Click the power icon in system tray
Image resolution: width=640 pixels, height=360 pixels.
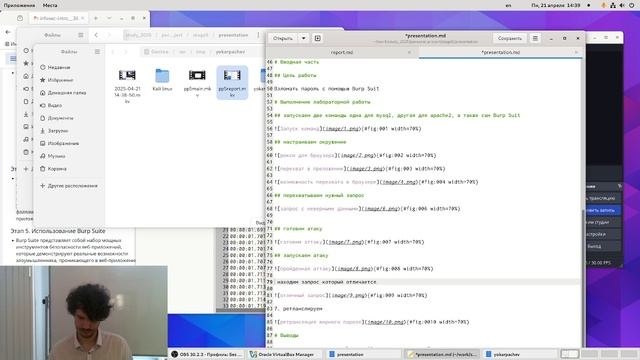pyautogui.click(x=631, y=5)
